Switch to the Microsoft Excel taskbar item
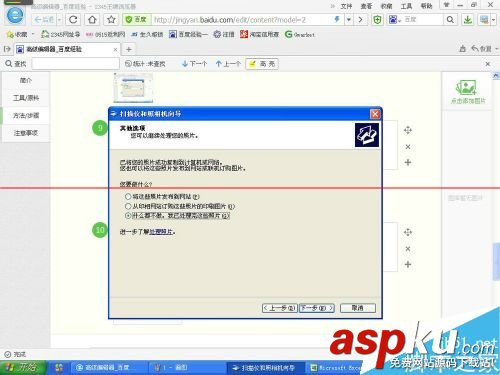Viewport: 500px width, 375px height. 335,368
